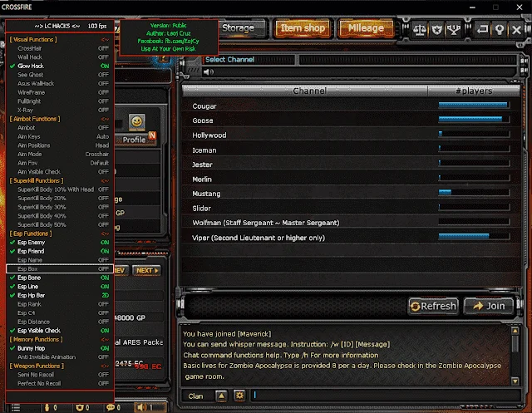Image resolution: width=532 pixels, height=413 pixels.
Task: Click the friends person icon in bottom bar
Action: (47, 407)
